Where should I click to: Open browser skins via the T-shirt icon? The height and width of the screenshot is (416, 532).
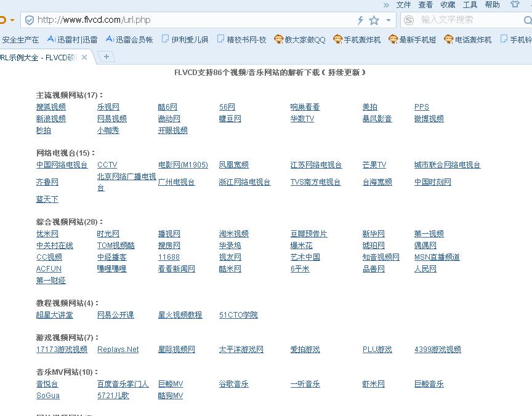click(x=515, y=5)
